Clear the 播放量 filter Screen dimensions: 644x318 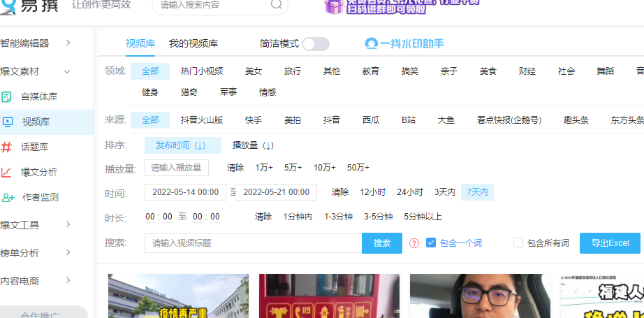(235, 167)
